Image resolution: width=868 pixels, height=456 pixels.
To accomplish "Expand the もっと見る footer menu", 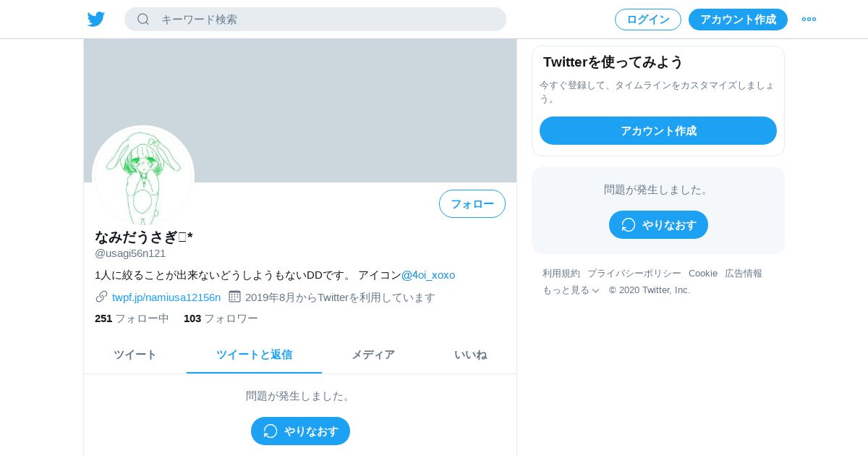I will pyautogui.click(x=571, y=290).
